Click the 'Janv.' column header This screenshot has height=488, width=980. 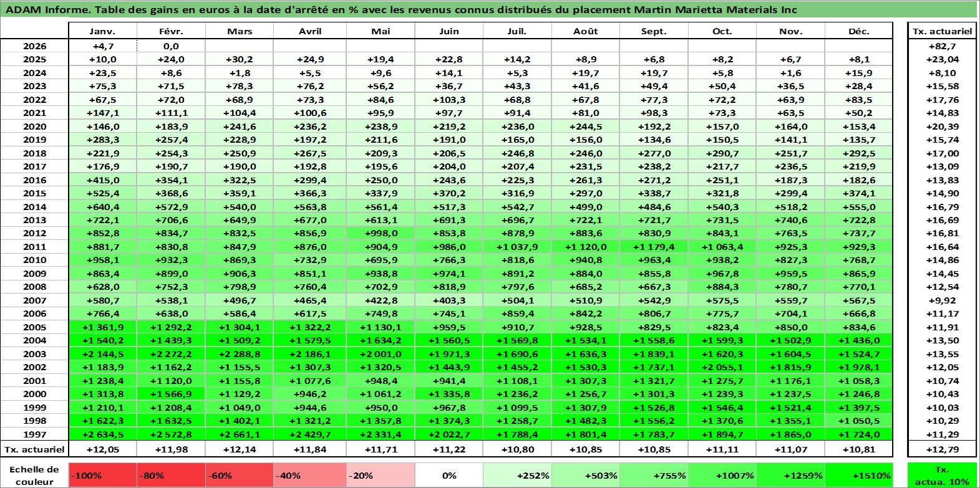point(102,31)
